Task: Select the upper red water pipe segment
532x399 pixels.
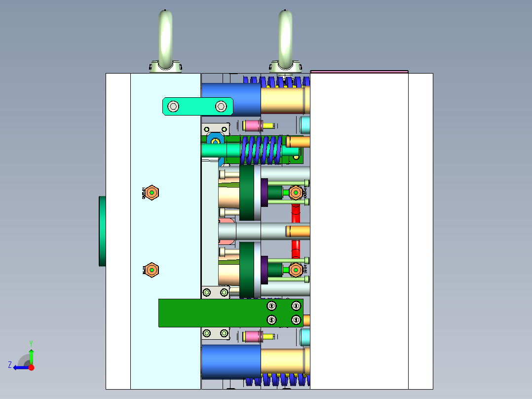Action: tap(296, 213)
